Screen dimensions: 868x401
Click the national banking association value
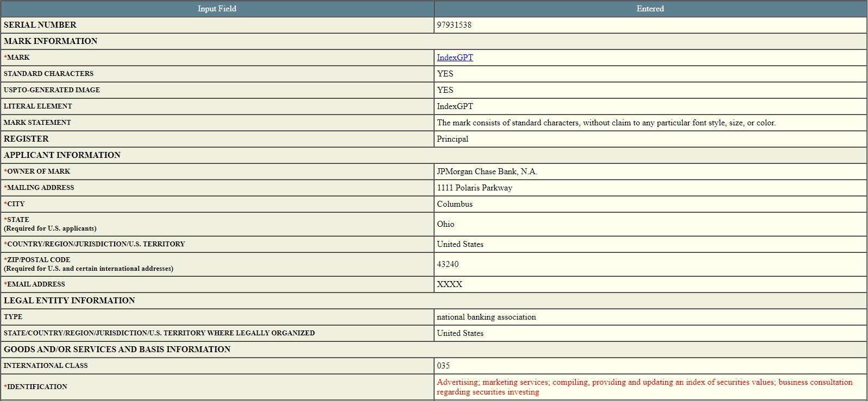pos(486,317)
